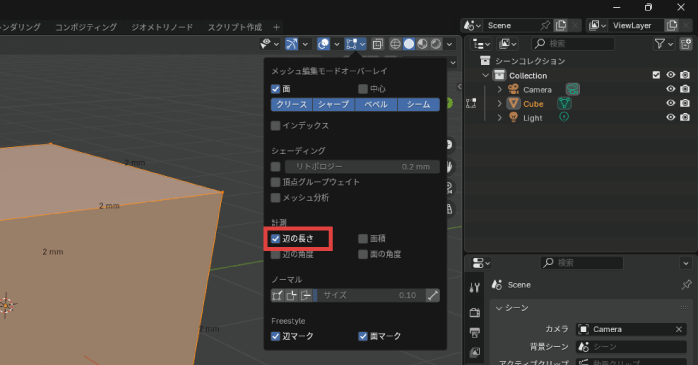Click the Scene pin icon in header
Screen dimensions: 698x365
(545, 25)
